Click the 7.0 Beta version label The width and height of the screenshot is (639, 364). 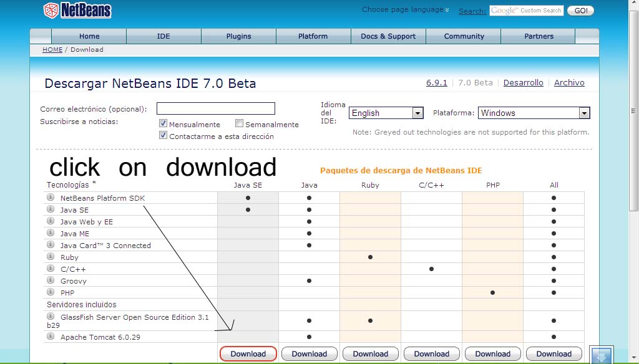pos(475,83)
